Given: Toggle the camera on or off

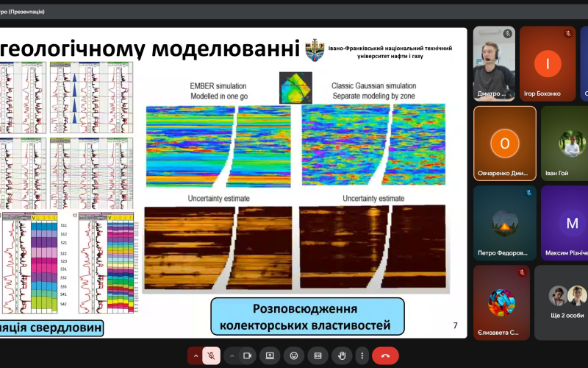Looking at the screenshot, I should tap(247, 355).
